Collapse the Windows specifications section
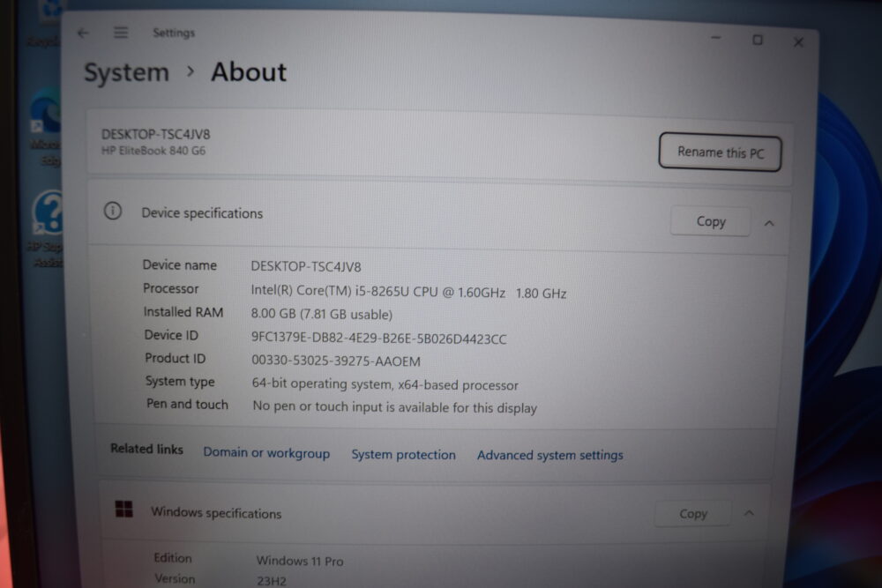Screen dimensions: 882x588 coord(749,513)
